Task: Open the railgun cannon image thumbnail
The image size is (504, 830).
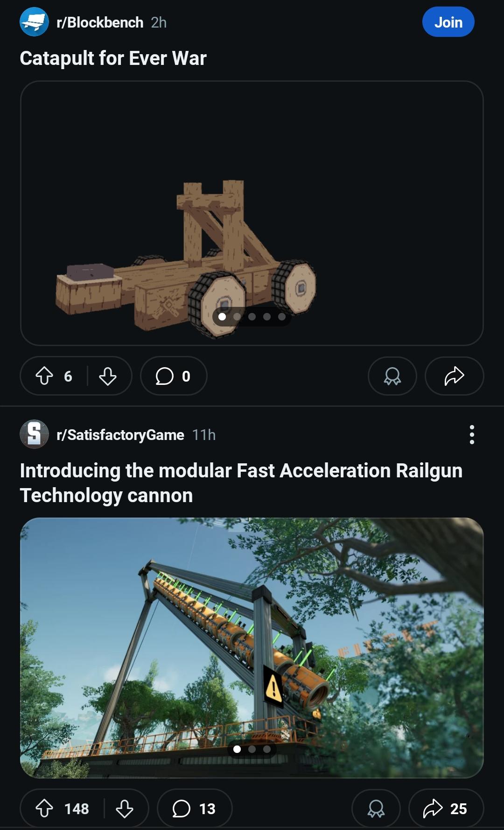Action: [x=252, y=647]
